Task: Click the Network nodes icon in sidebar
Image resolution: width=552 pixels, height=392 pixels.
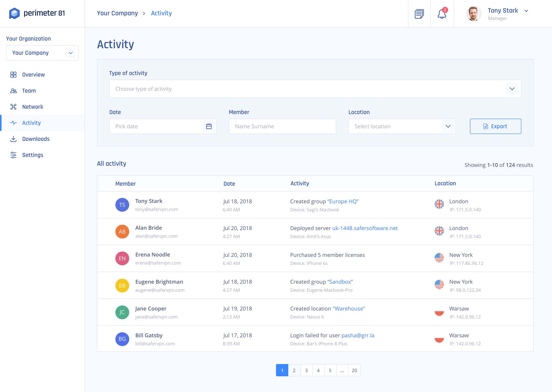Action: point(14,107)
